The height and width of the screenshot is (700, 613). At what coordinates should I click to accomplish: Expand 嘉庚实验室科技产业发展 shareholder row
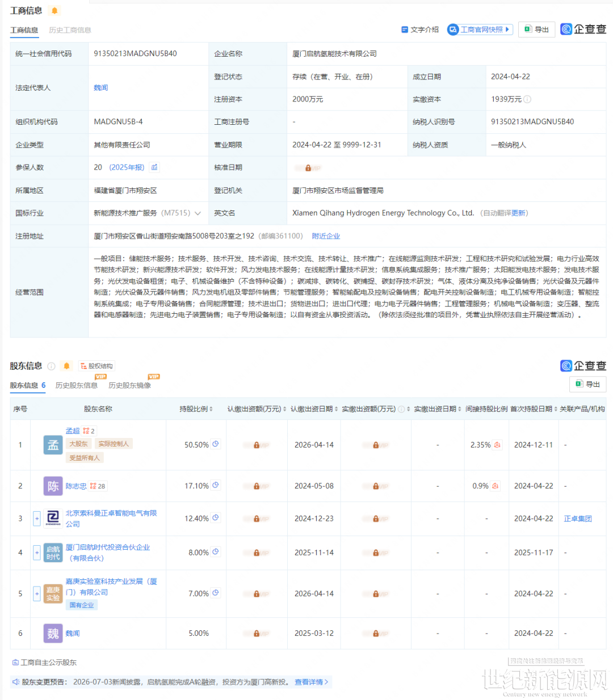coord(37,593)
